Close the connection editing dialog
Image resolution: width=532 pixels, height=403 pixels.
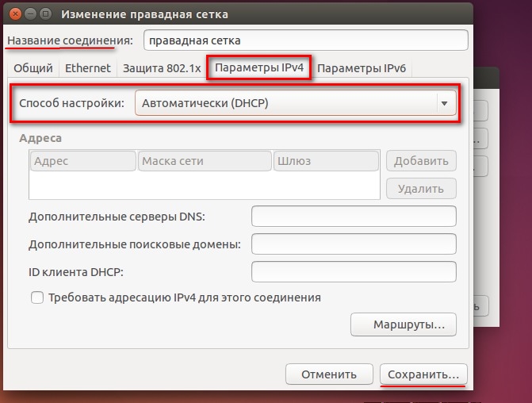[15, 14]
